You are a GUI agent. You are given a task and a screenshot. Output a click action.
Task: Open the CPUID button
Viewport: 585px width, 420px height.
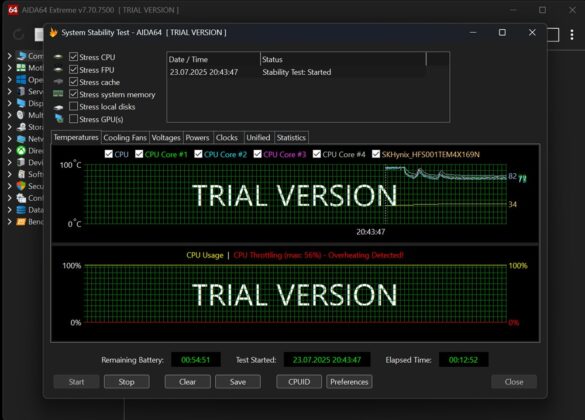pyautogui.click(x=299, y=382)
